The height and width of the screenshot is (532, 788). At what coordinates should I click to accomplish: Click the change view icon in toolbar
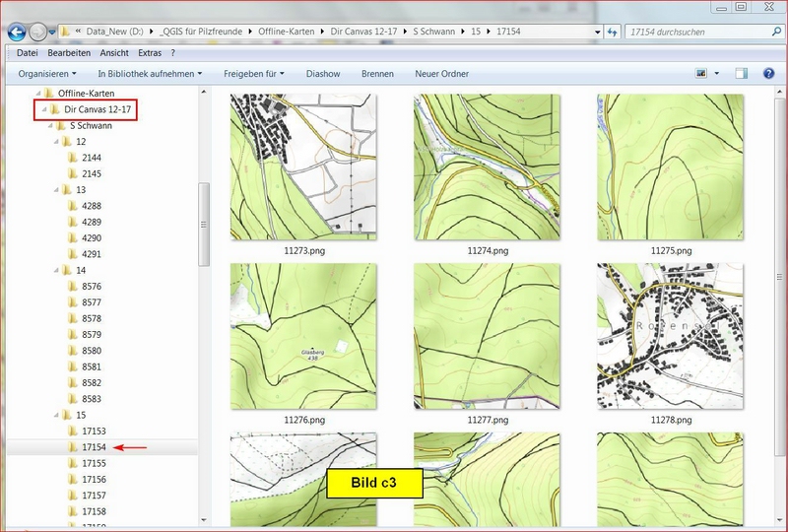coord(702,74)
